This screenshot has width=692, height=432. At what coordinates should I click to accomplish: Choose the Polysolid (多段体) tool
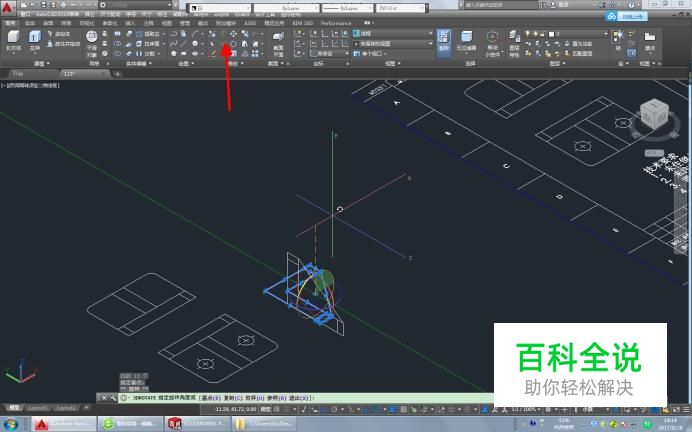[59, 34]
